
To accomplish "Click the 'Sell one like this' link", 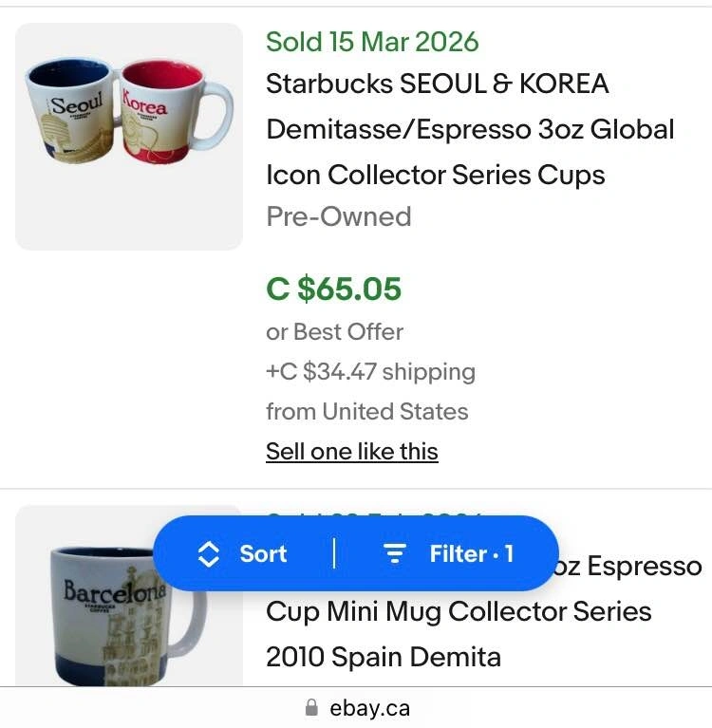I will point(352,452).
